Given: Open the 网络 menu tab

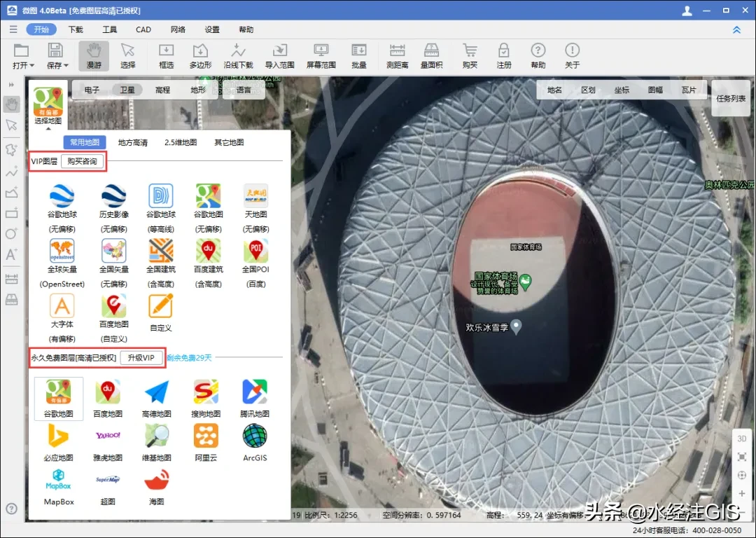Looking at the screenshot, I should pos(178,29).
